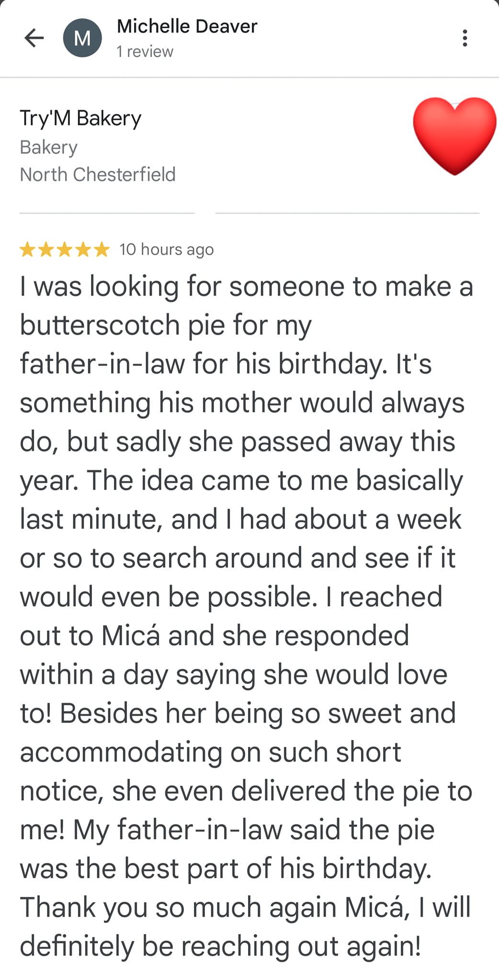This screenshot has width=499, height=980.
Task: Select the fourth rating star
Action: pyautogui.click(x=83, y=250)
